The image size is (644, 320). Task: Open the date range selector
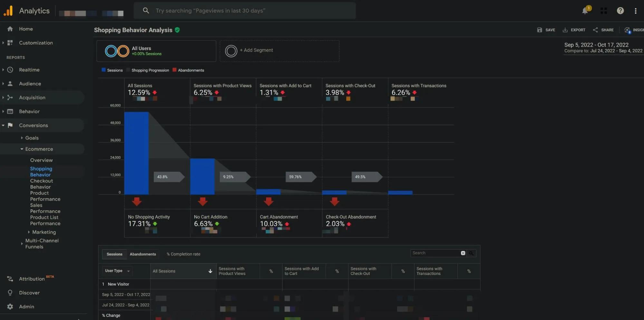pos(603,48)
